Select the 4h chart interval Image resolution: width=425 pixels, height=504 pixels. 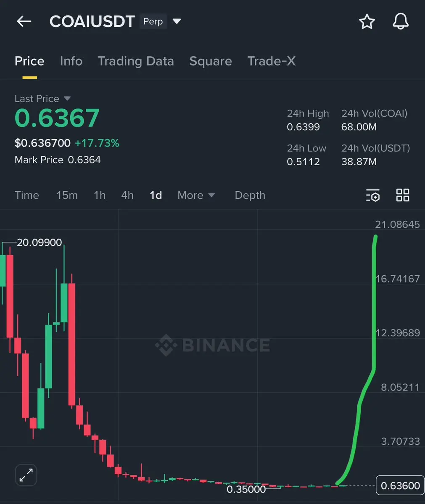click(x=127, y=195)
